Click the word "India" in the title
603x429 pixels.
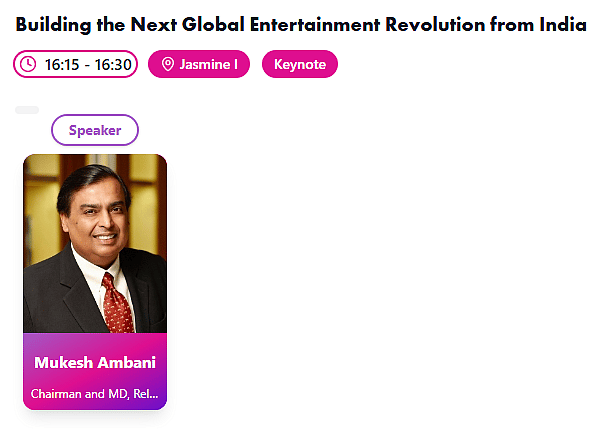click(565, 23)
